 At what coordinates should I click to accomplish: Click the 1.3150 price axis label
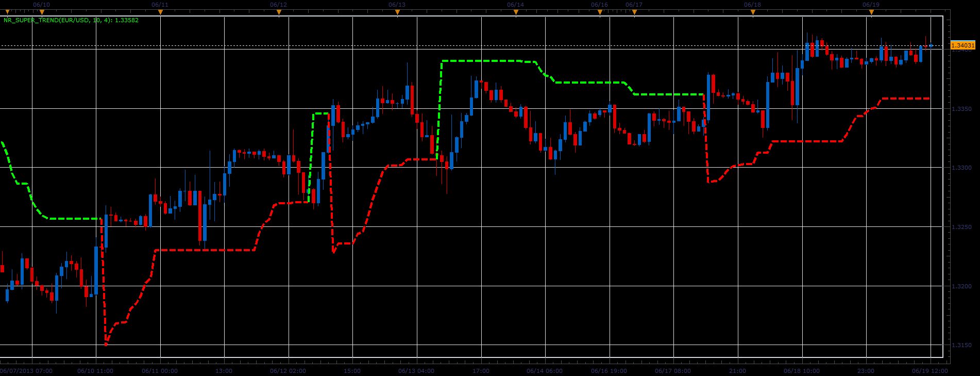pos(961,345)
